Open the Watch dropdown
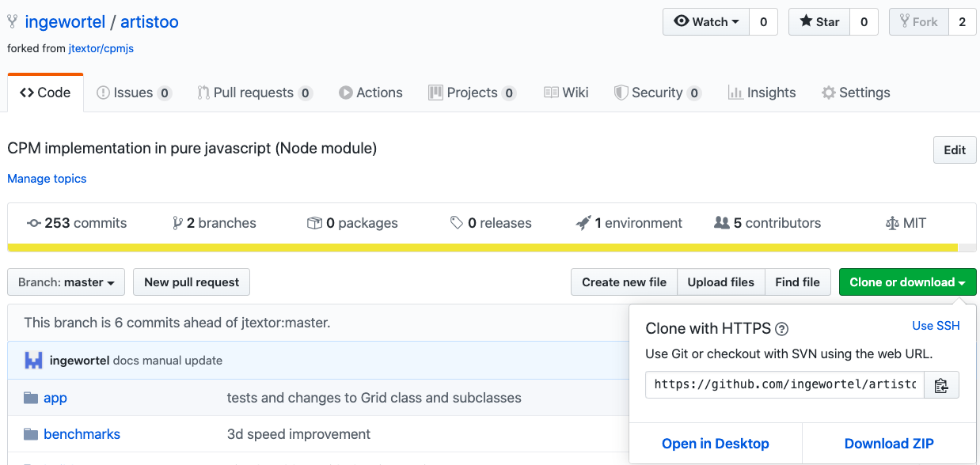Image resolution: width=980 pixels, height=465 pixels. [x=706, y=22]
